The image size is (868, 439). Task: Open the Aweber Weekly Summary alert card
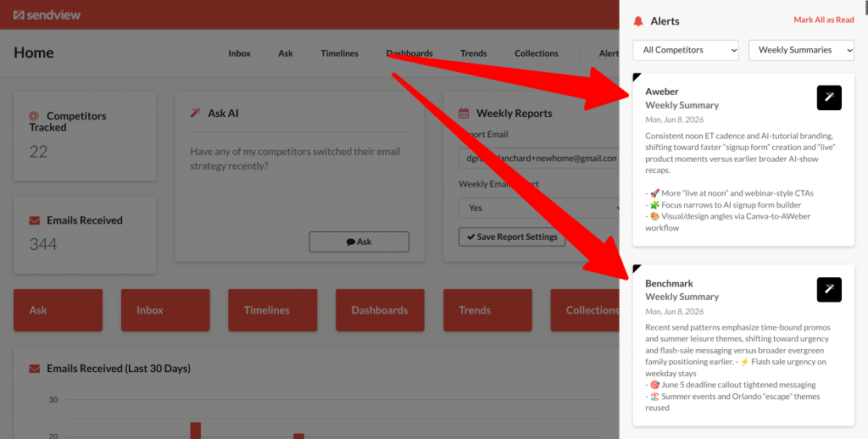[743, 159]
